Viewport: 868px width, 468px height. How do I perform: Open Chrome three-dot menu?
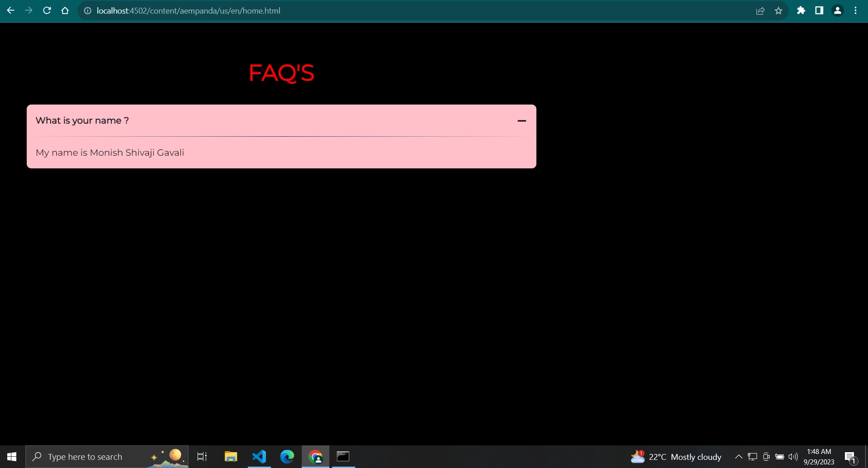(x=855, y=10)
